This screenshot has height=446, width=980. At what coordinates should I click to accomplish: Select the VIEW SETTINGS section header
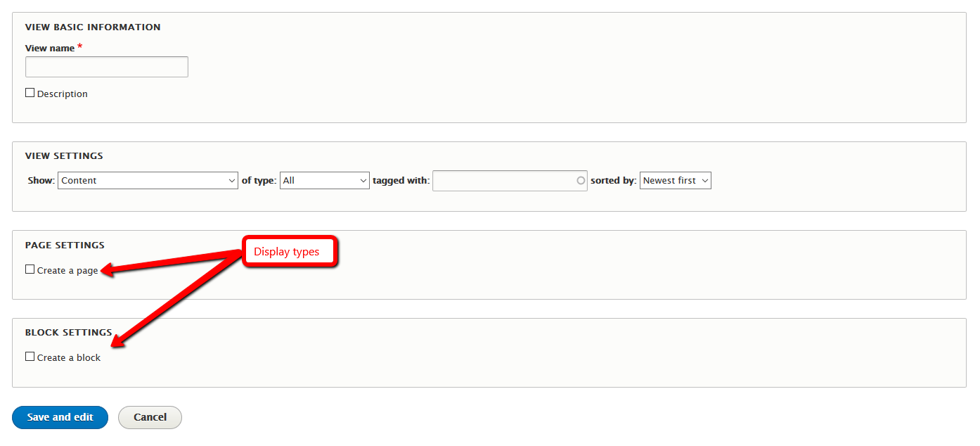click(x=63, y=155)
